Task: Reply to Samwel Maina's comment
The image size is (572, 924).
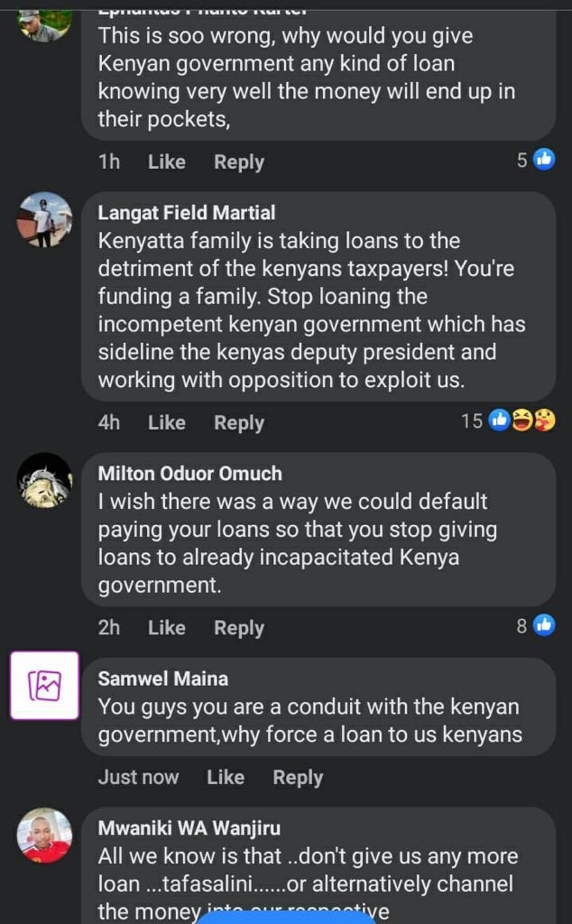Action: pyautogui.click(x=298, y=777)
